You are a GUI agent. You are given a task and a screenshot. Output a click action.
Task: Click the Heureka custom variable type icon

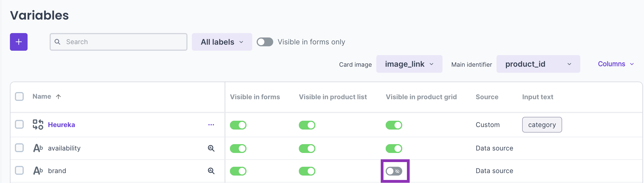[38, 125]
